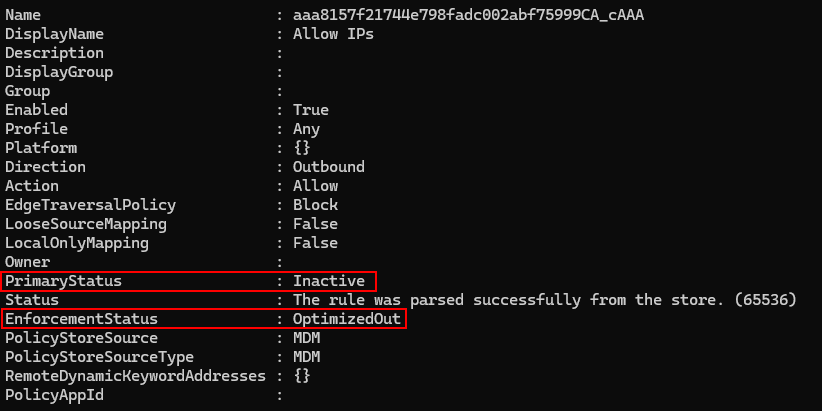Click the Platform property label
822x411 pixels.
[41, 148]
